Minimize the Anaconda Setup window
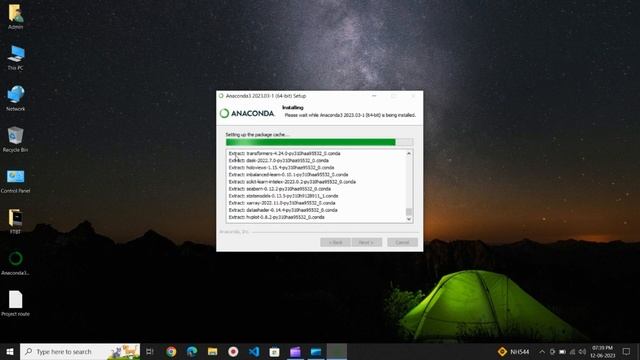Viewport: 640px width, 360px height. pyautogui.click(x=374, y=96)
